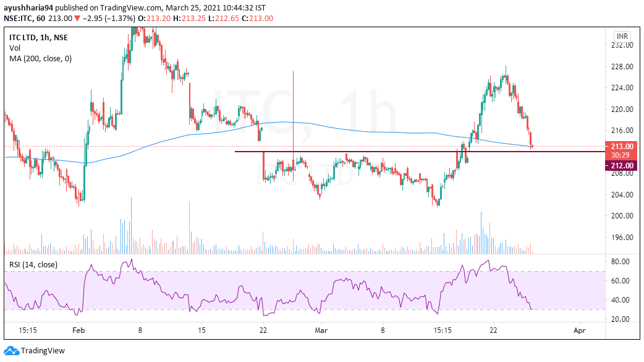The width and height of the screenshot is (644, 362).
Task: Open the TradingView wordmark link
Action: [43, 351]
